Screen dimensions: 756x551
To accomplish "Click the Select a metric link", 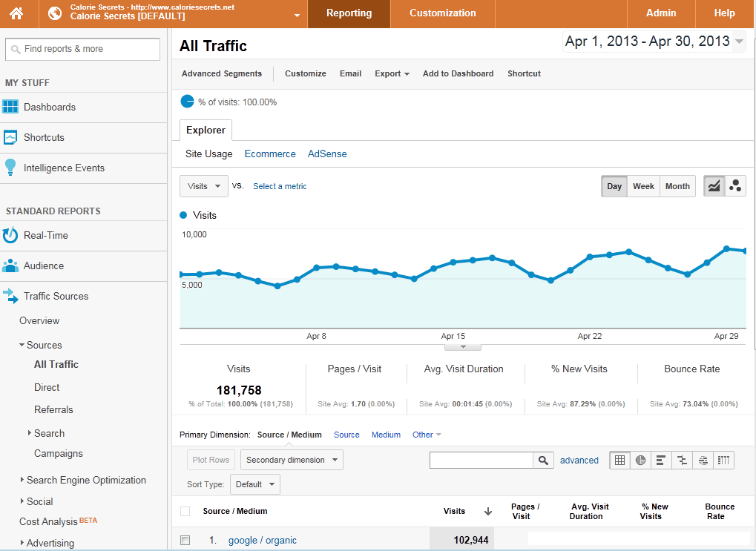I will [x=280, y=186].
